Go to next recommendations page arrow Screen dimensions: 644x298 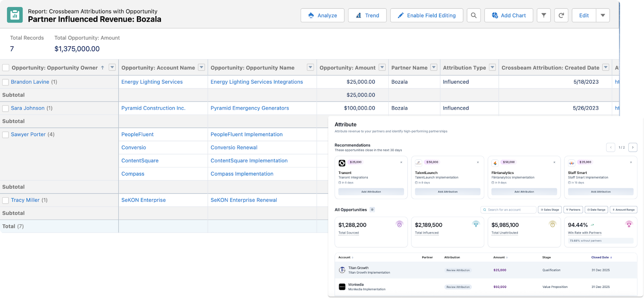point(633,147)
